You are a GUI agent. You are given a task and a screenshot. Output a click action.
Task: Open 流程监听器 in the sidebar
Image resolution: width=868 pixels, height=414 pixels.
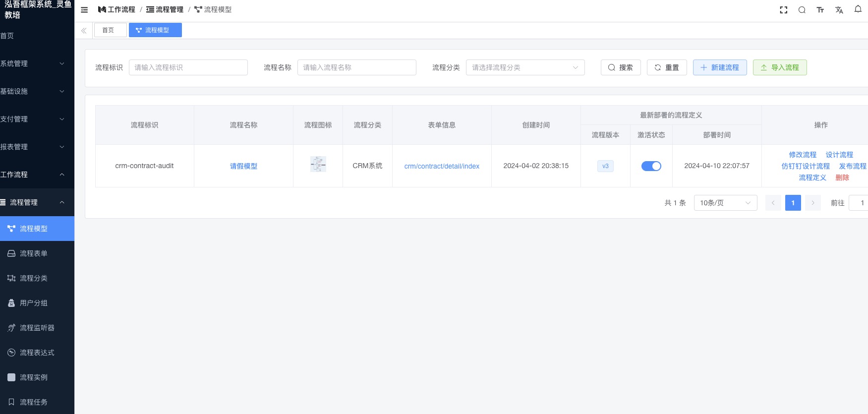click(x=37, y=328)
